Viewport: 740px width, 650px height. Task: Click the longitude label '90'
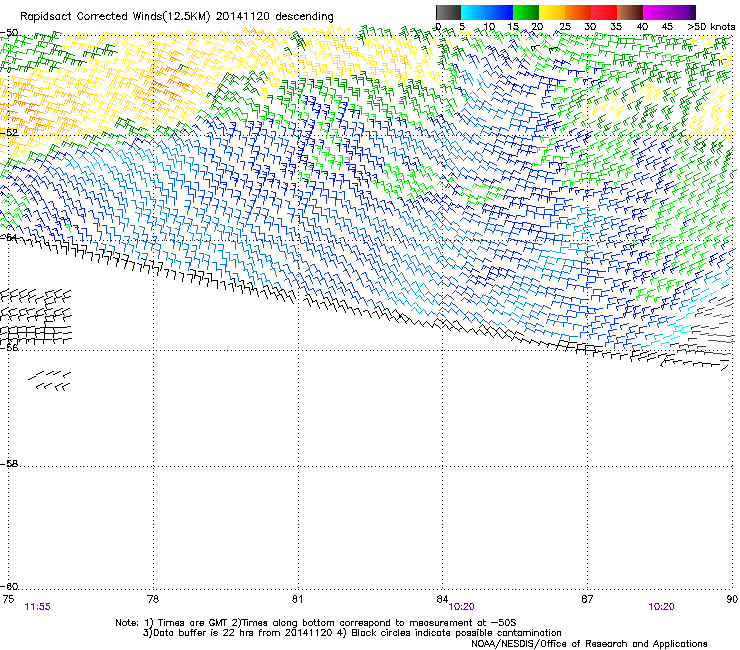732,599
